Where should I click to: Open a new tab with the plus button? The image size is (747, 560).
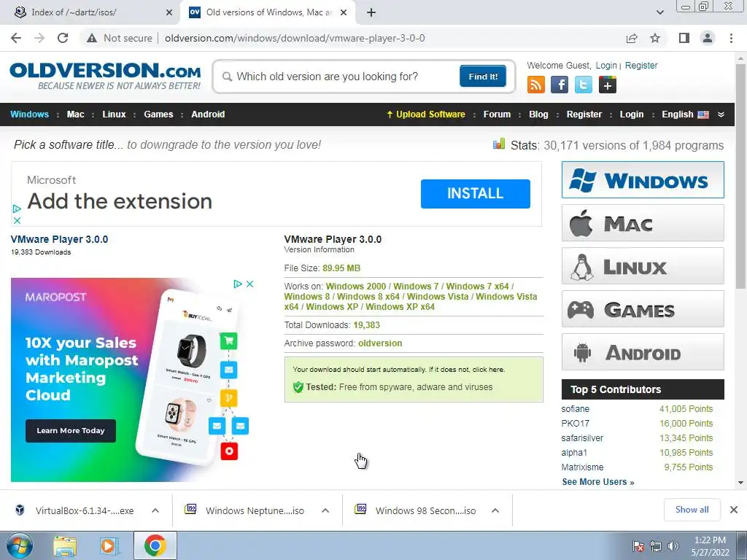click(371, 12)
